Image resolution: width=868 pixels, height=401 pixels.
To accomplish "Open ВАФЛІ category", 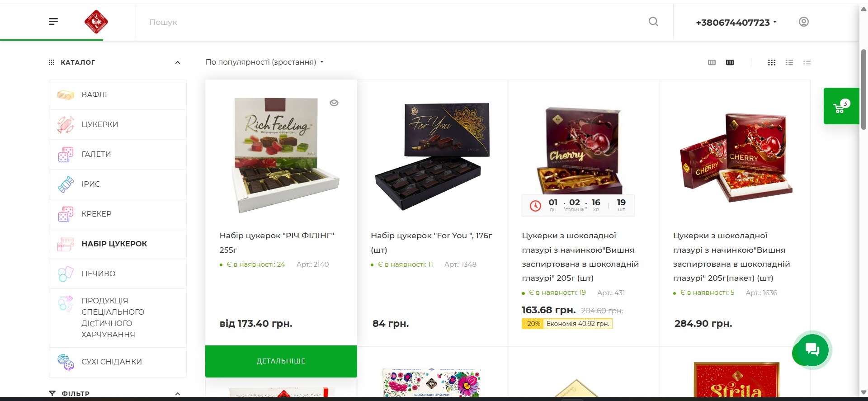I will pyautogui.click(x=118, y=94).
